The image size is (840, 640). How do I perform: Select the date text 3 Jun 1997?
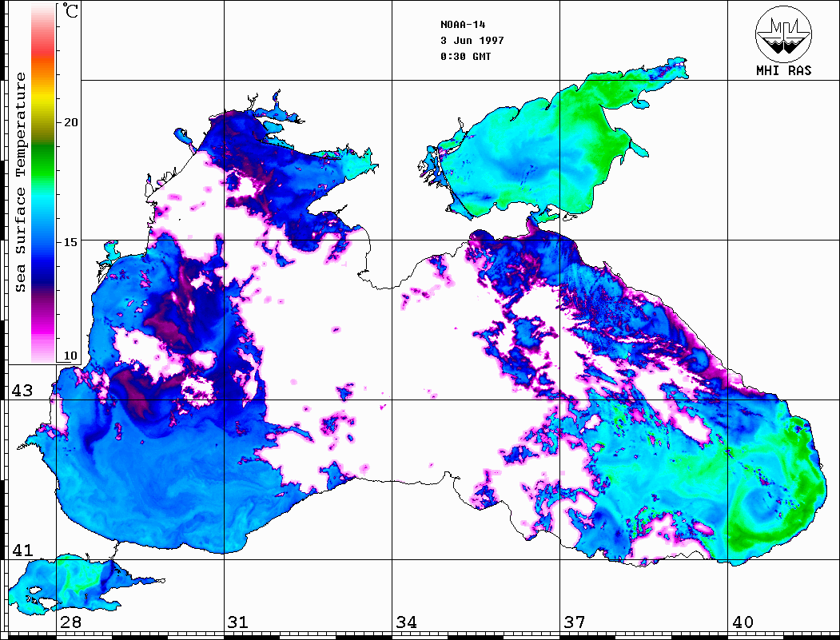click(472, 40)
